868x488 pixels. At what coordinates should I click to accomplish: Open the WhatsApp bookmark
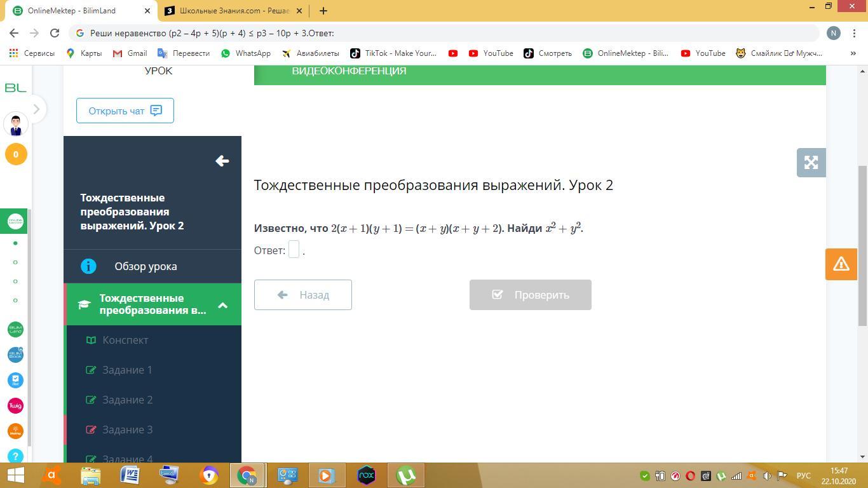pyautogui.click(x=245, y=53)
